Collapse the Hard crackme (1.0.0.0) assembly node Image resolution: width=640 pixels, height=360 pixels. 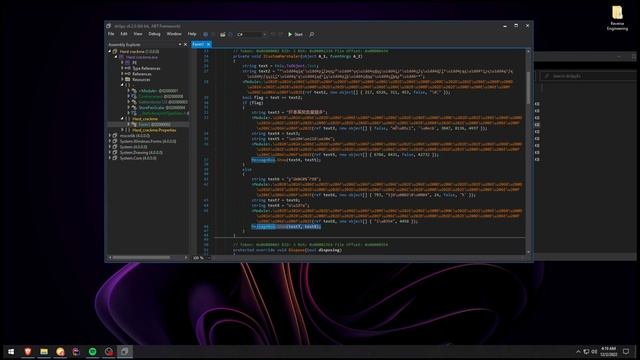click(x=110, y=51)
